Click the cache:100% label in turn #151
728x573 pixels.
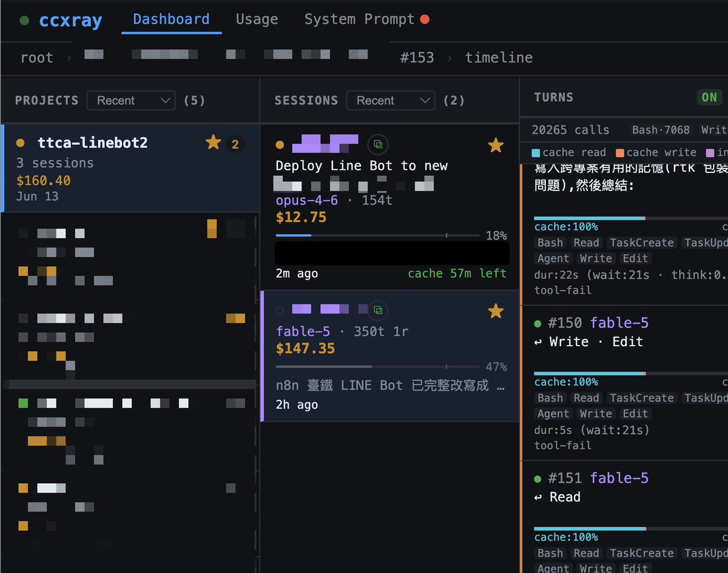(x=565, y=537)
